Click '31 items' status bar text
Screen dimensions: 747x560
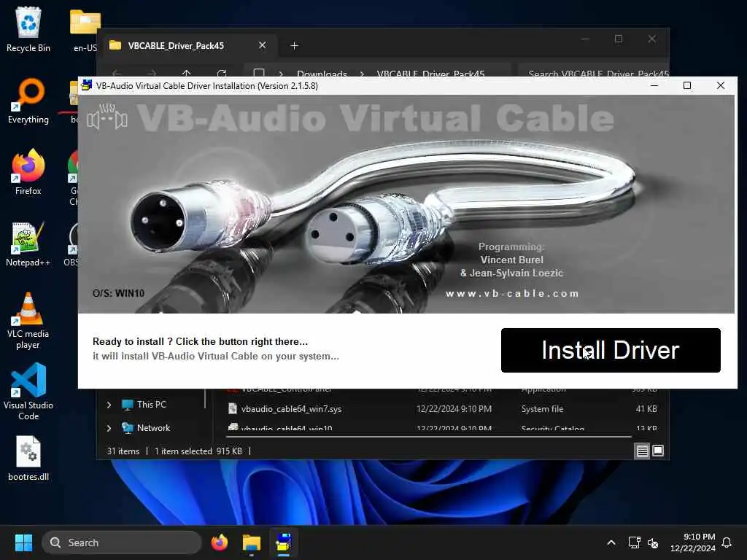tap(123, 451)
